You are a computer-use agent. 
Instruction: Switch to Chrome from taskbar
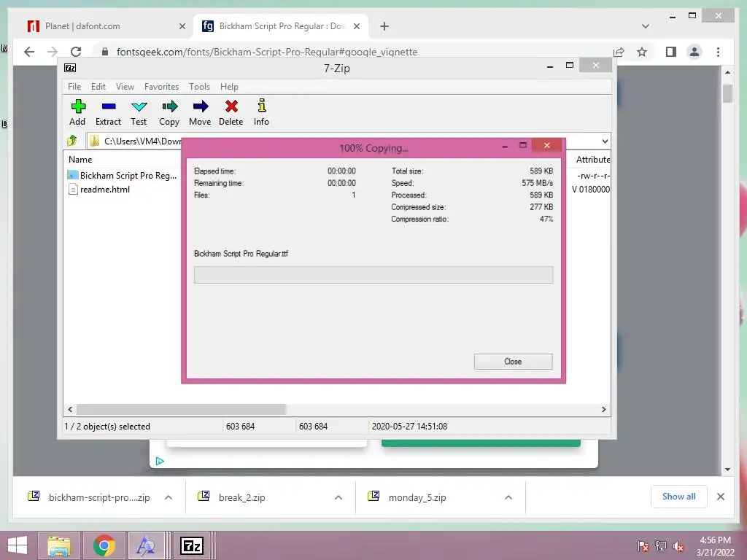(x=104, y=545)
